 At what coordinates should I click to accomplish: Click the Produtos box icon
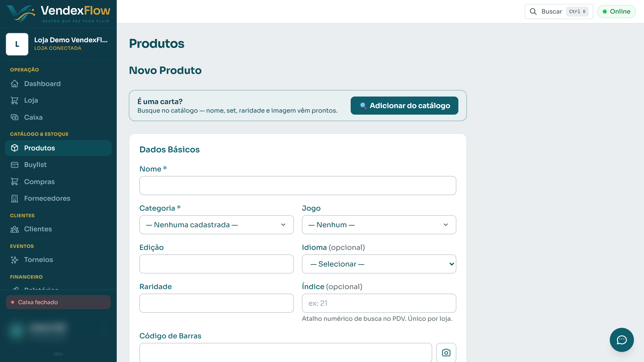pyautogui.click(x=15, y=148)
